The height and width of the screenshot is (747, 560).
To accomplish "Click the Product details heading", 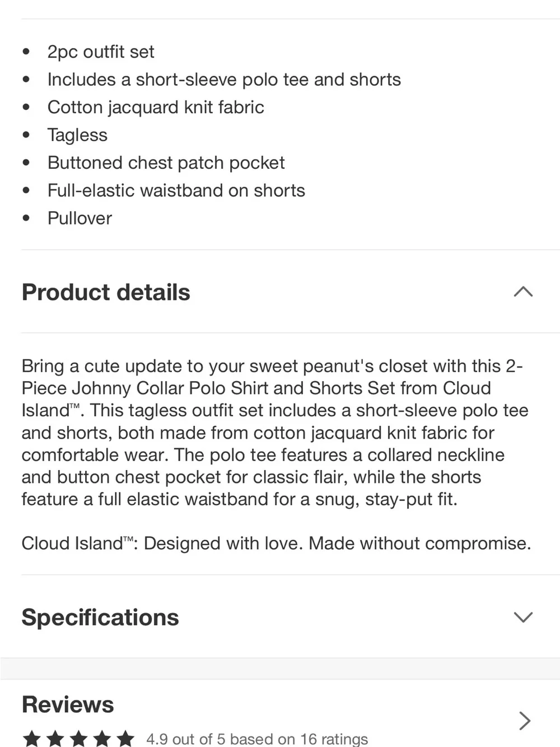I will pos(106,293).
